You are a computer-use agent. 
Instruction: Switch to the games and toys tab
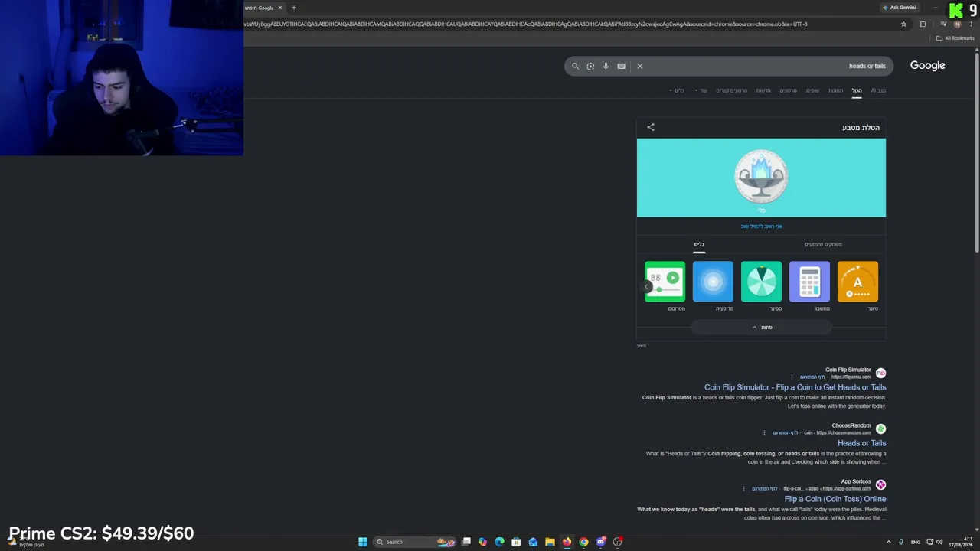(x=823, y=245)
